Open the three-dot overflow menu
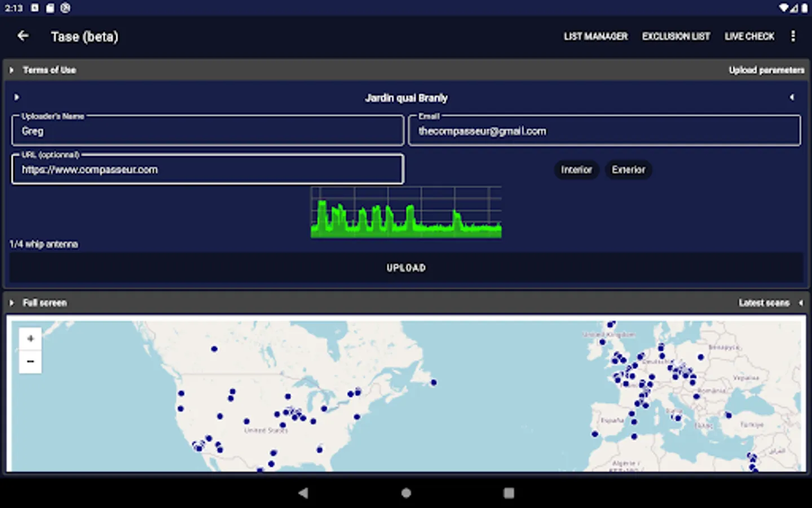812x508 pixels. pos(793,36)
